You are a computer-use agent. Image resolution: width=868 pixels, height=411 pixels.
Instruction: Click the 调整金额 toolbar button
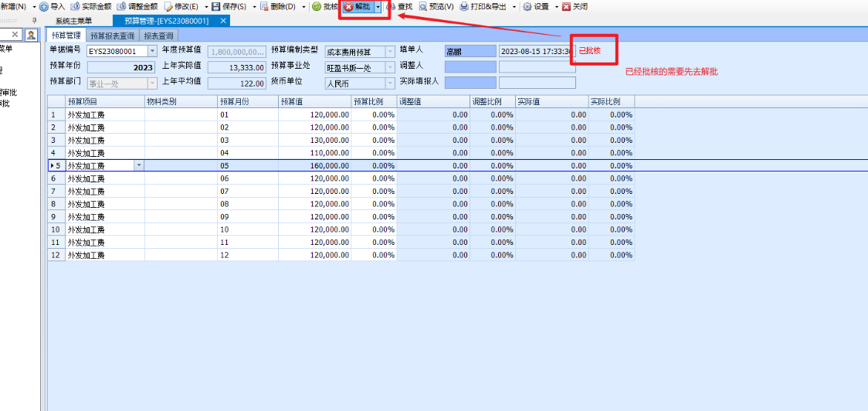137,7
